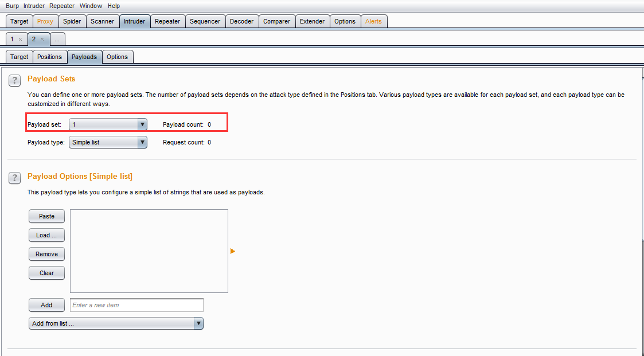Viewport: 644px width, 356px height.
Task: Expand the Payload type Simple list dropdown
Action: [108, 142]
